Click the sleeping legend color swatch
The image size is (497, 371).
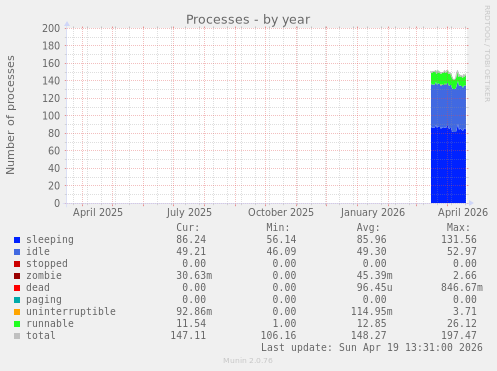[x=17, y=240]
